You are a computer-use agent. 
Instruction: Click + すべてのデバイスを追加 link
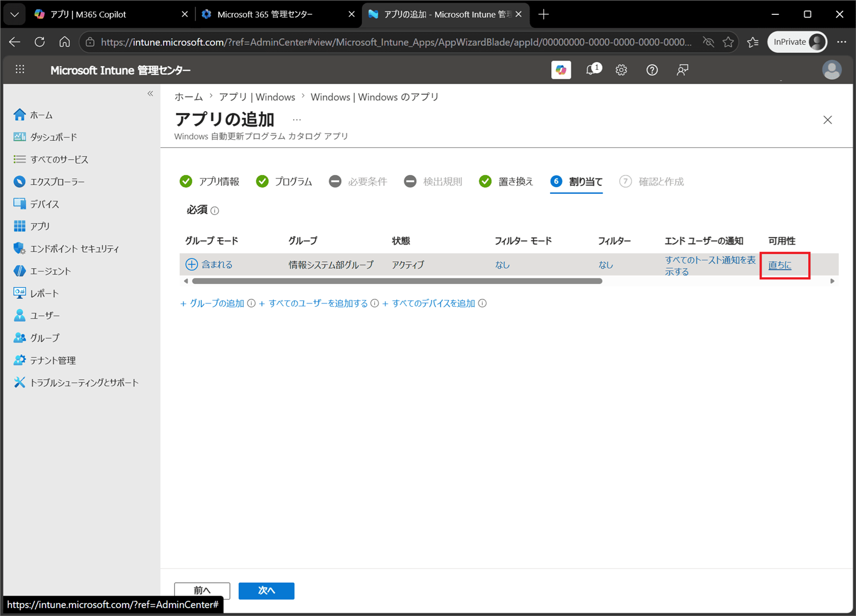coord(429,303)
